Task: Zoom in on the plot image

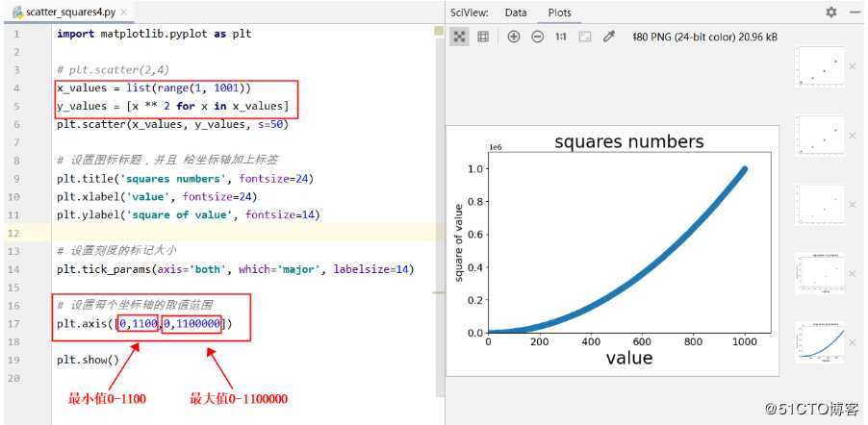Action: coord(514,37)
